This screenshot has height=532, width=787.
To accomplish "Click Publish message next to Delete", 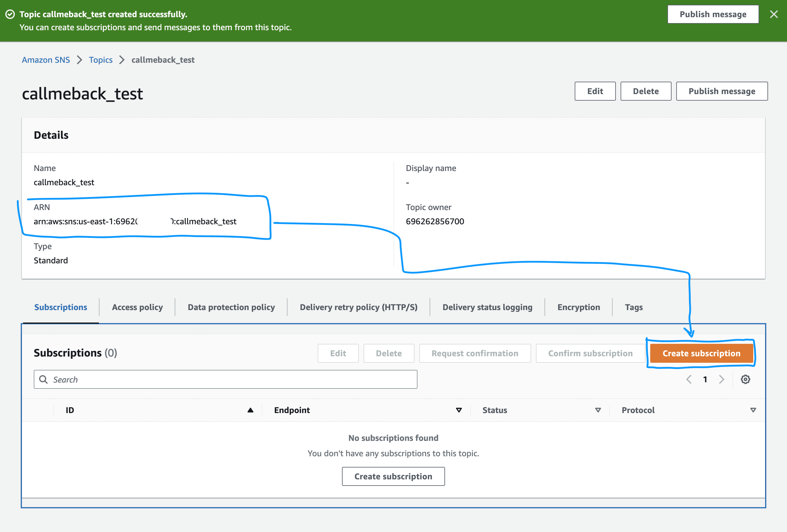I will pyautogui.click(x=722, y=91).
